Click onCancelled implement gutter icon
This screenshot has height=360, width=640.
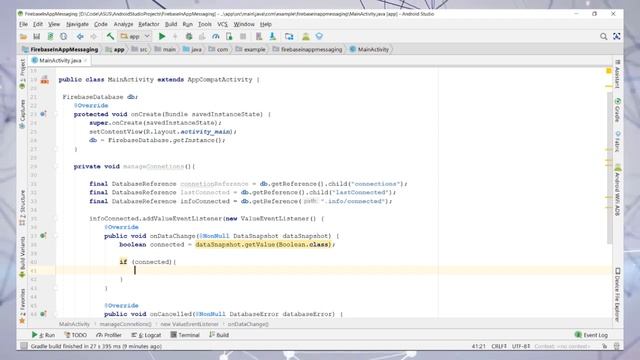tap(43, 313)
